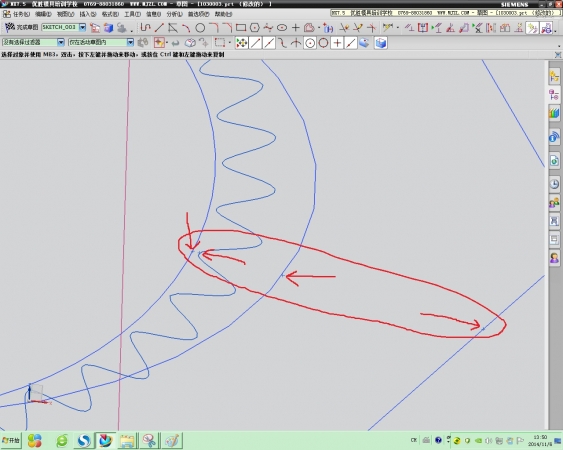Select the Arc sketch tool
This screenshot has width=563, height=450.
point(186,27)
